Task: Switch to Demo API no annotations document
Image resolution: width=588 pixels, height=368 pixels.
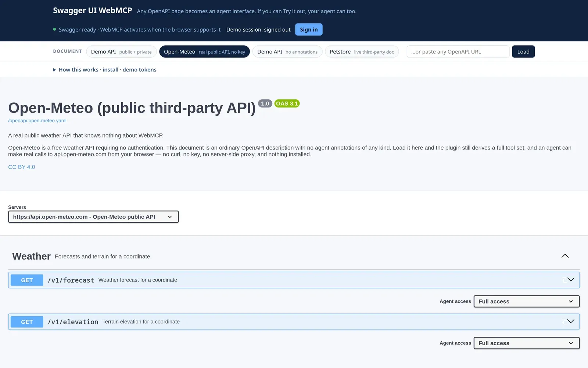Action: (287, 52)
